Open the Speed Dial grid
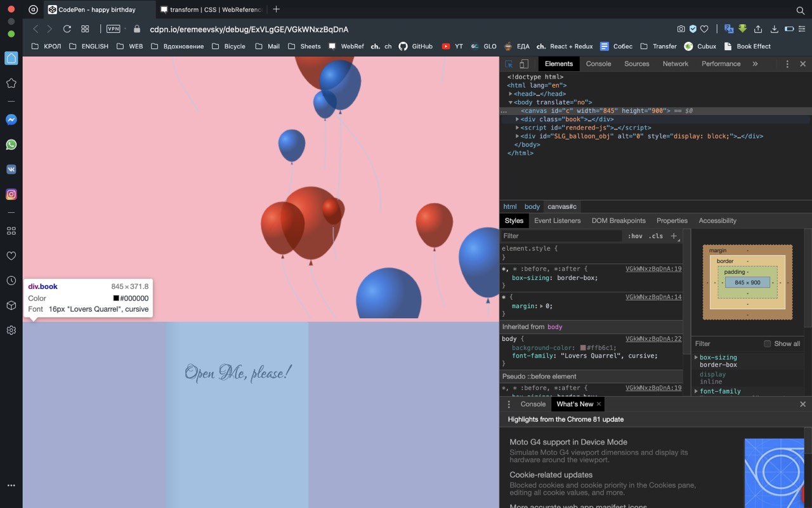This screenshot has height=508, width=812. [85, 29]
